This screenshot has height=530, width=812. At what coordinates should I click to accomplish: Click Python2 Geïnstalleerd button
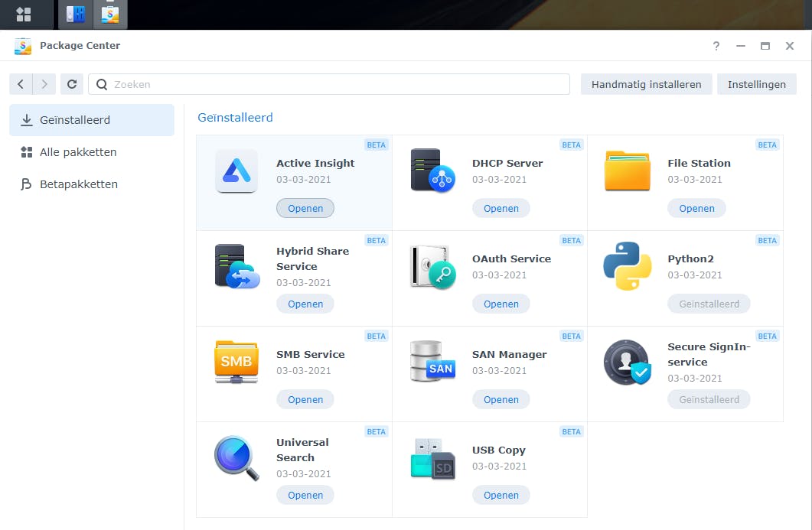coord(709,304)
